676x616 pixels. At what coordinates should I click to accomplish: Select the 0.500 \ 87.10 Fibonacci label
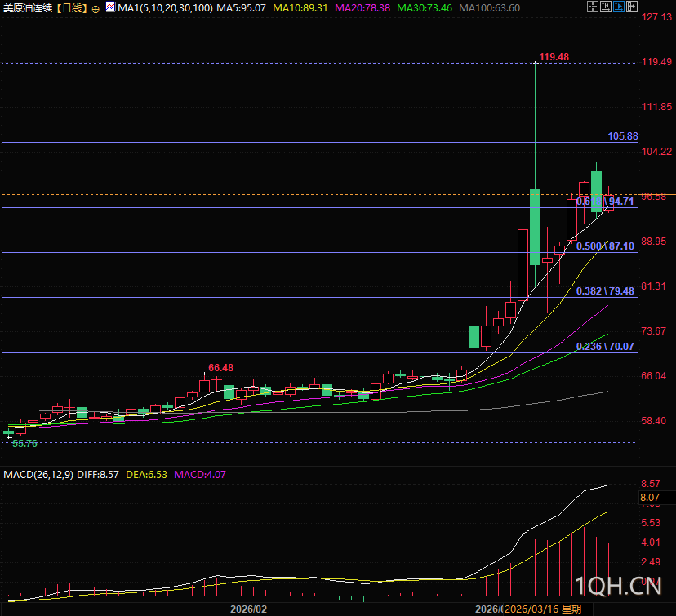pyautogui.click(x=605, y=246)
